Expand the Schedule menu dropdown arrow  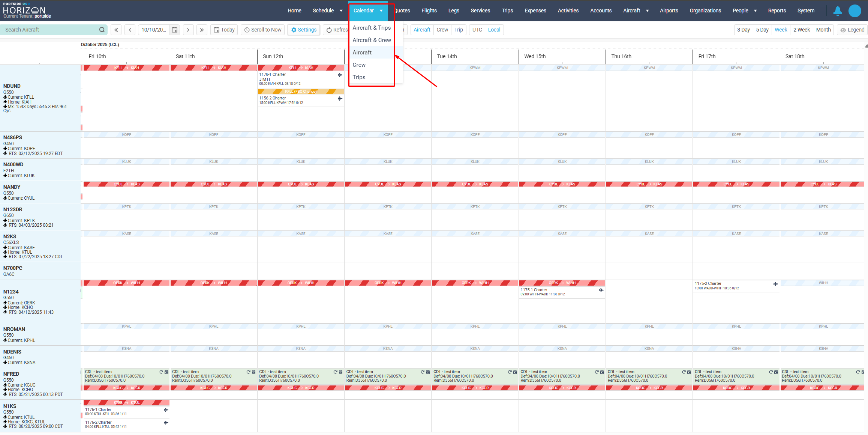click(341, 11)
